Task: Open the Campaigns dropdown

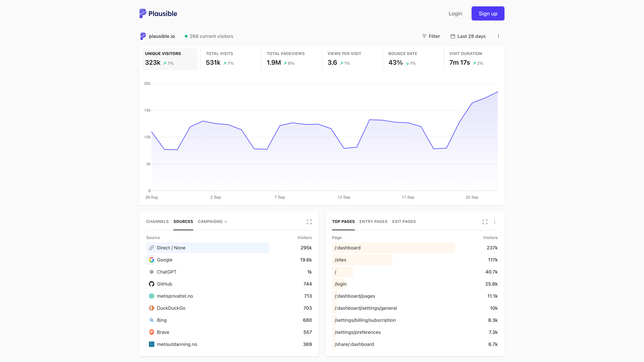Action: point(212,222)
